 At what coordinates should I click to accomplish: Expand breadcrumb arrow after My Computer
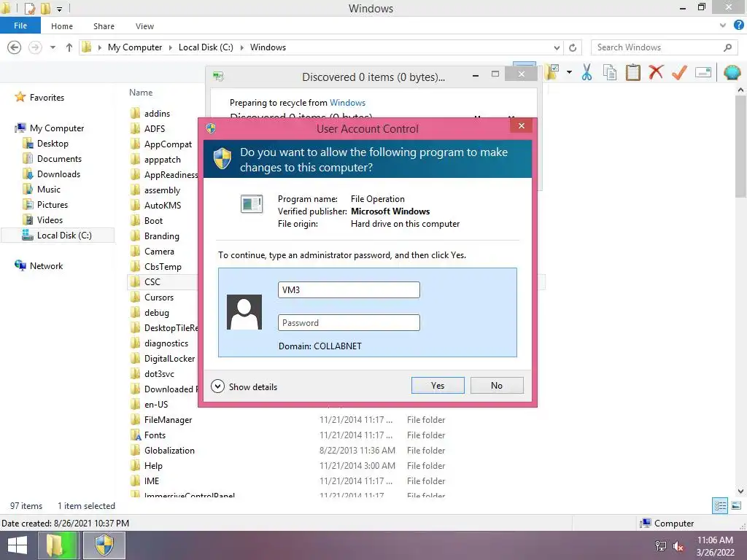tap(170, 47)
